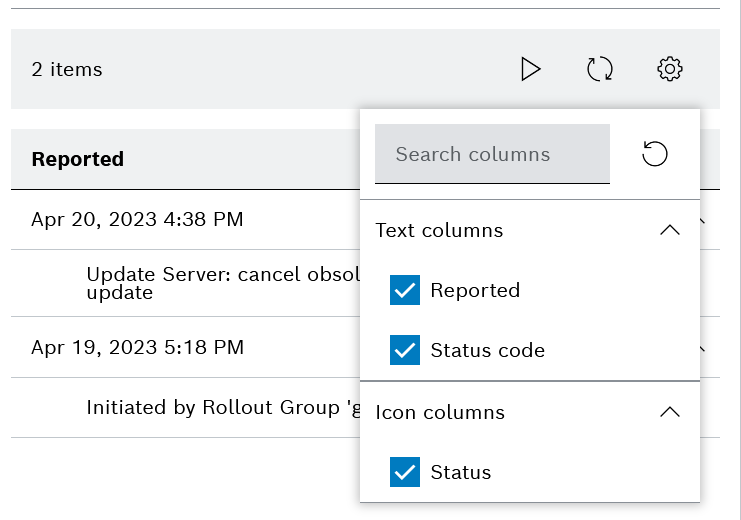Collapse Text columns using its chevron

(670, 230)
